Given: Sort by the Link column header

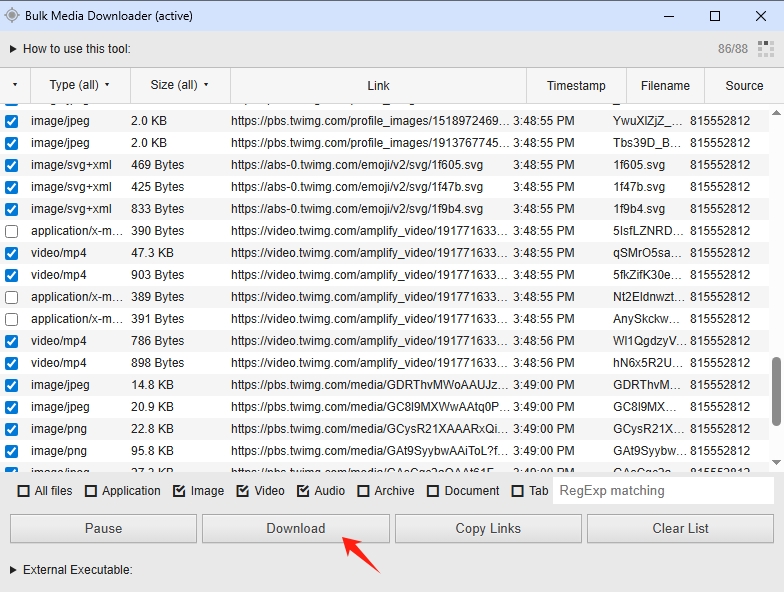Looking at the screenshot, I should pyautogui.click(x=378, y=86).
